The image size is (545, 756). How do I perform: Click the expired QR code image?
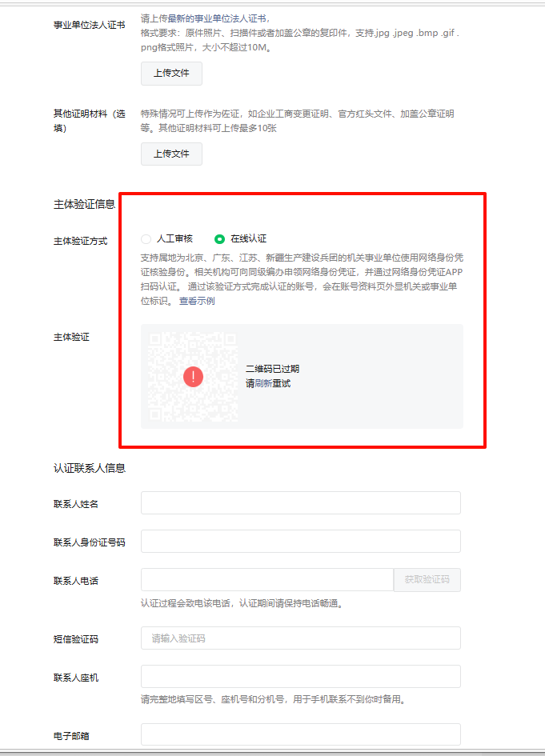pos(193,377)
